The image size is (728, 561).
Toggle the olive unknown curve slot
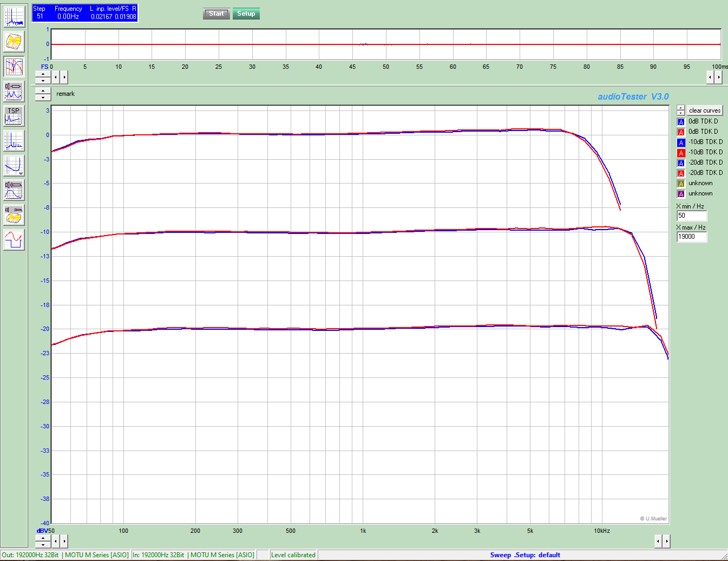click(681, 184)
